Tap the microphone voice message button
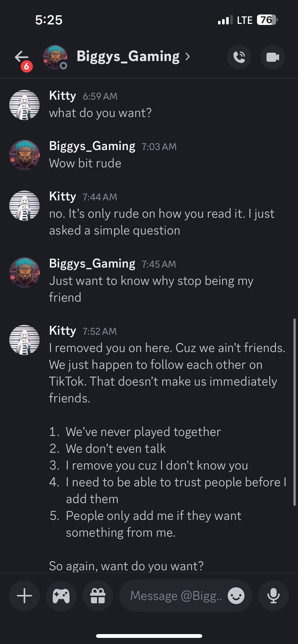 pos(273,596)
